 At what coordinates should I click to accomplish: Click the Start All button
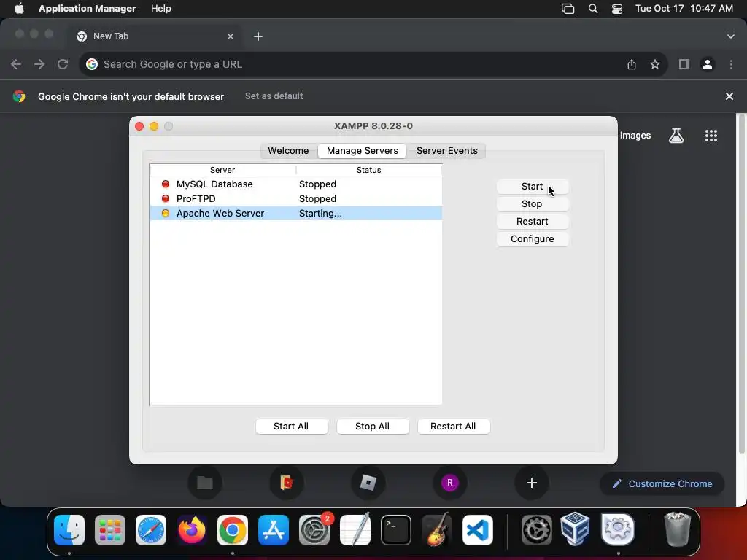[x=291, y=427]
